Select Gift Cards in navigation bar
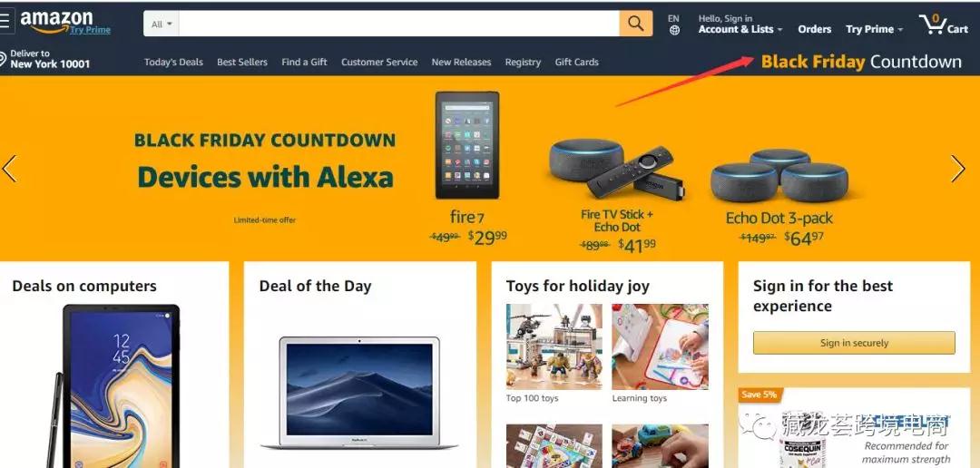Screen dimensions: 980x468 (x=576, y=62)
